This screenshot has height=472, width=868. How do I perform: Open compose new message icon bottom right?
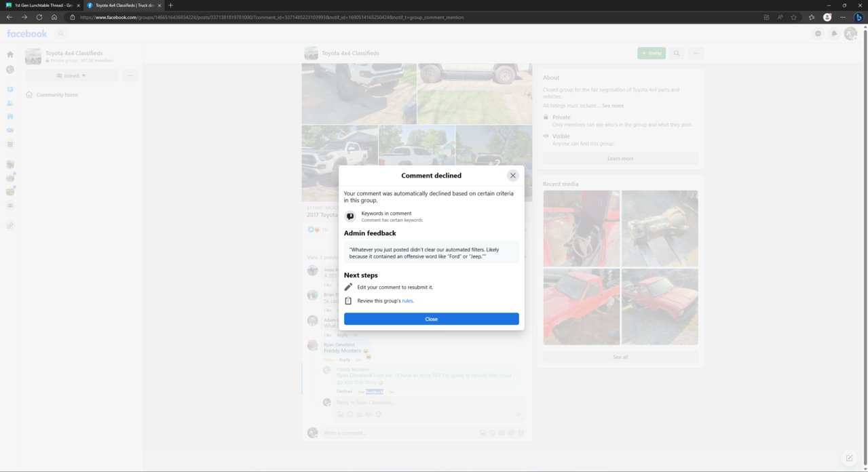pos(849,458)
